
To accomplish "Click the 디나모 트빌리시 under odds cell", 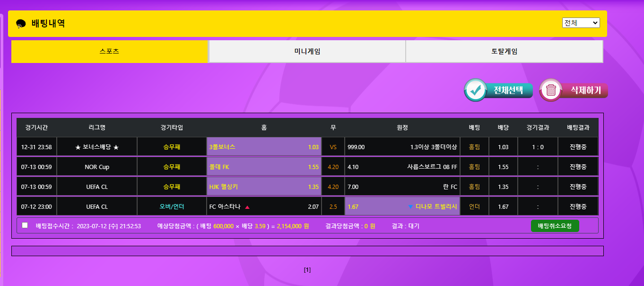I will click(402, 206).
